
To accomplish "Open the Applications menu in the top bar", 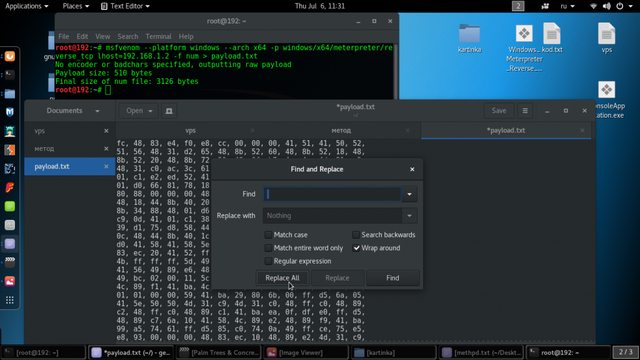I will point(27,6).
